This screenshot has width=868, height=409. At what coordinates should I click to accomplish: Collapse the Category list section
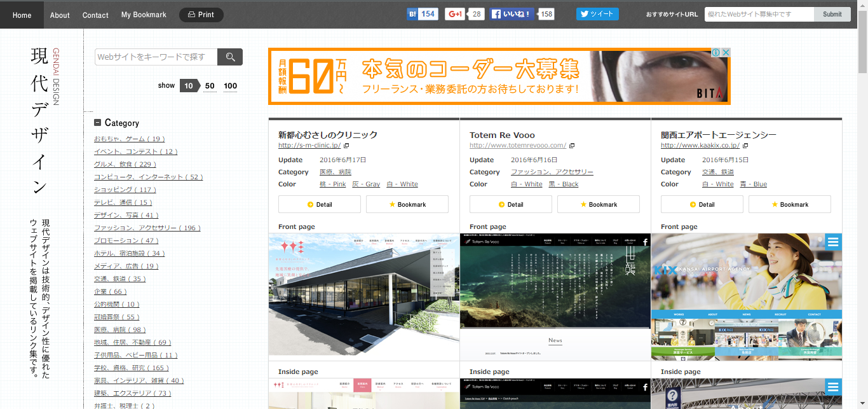[x=98, y=123]
